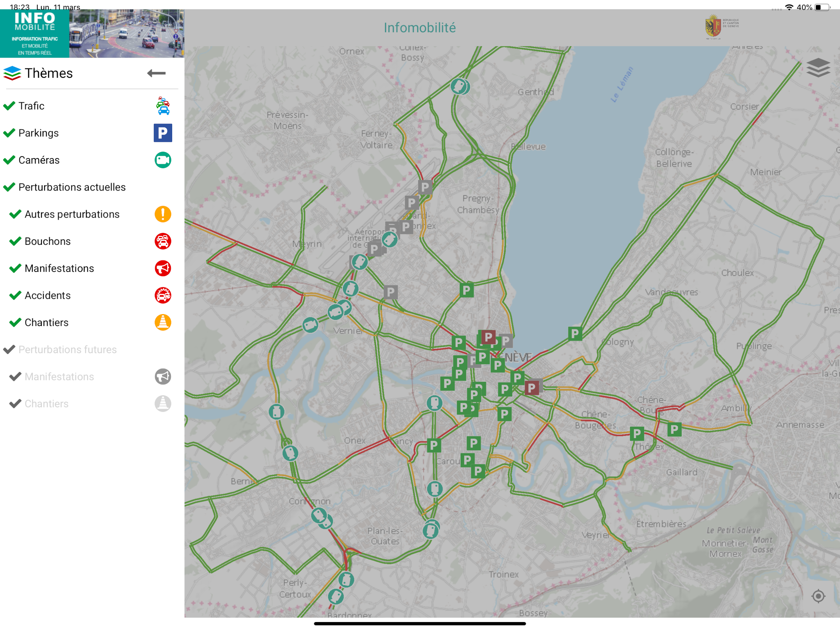The image size is (840, 630).
Task: Enable future Chantiers checkmark
Action: pyautogui.click(x=15, y=404)
